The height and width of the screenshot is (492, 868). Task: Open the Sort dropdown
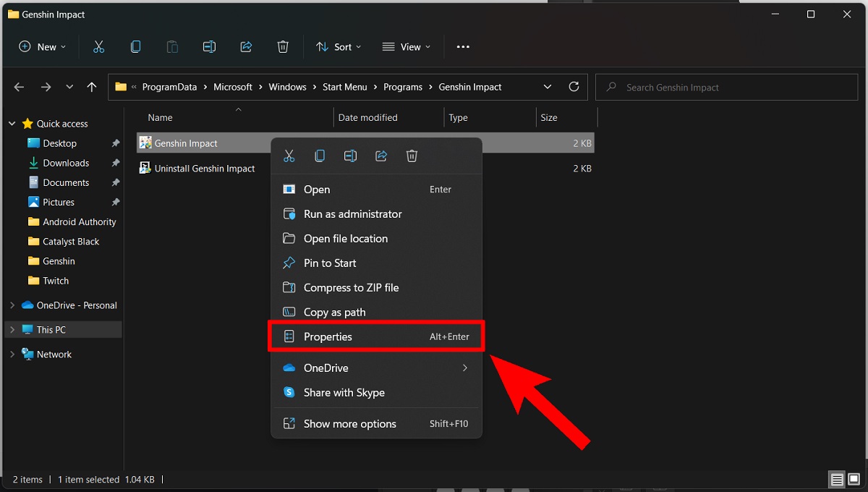339,47
